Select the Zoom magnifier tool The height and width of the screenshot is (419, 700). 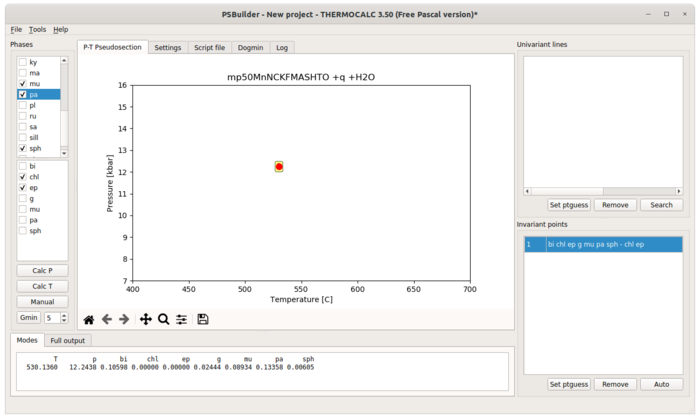pyautogui.click(x=163, y=319)
